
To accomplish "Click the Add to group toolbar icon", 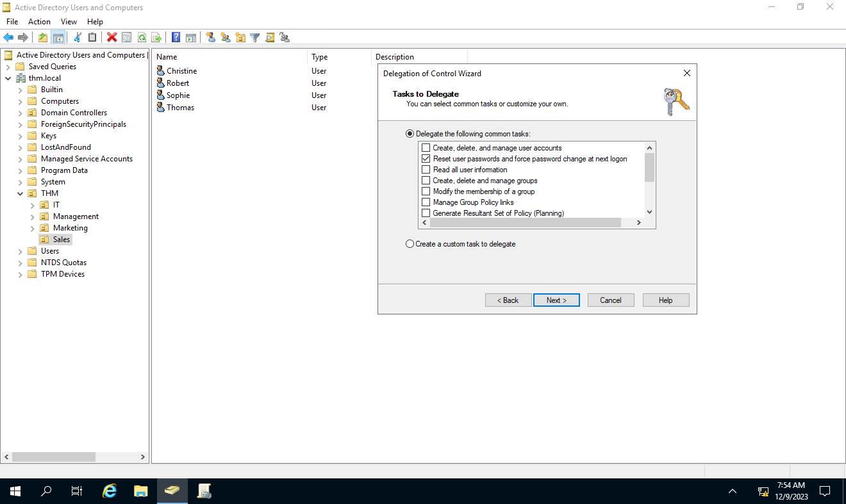I will 285,38.
